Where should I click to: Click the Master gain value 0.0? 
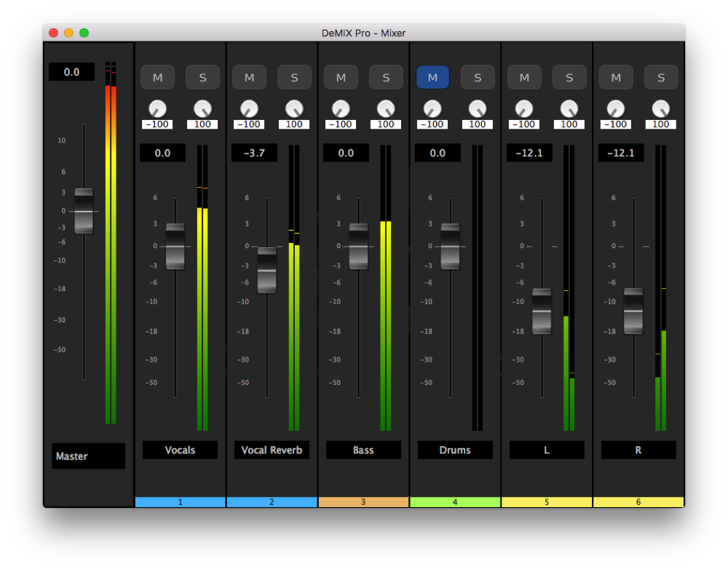(x=71, y=72)
